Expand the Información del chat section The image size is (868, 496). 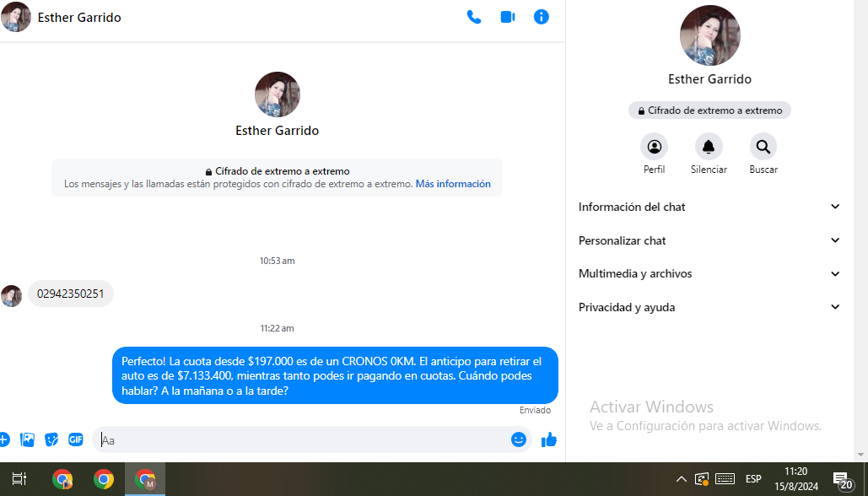[709, 207]
